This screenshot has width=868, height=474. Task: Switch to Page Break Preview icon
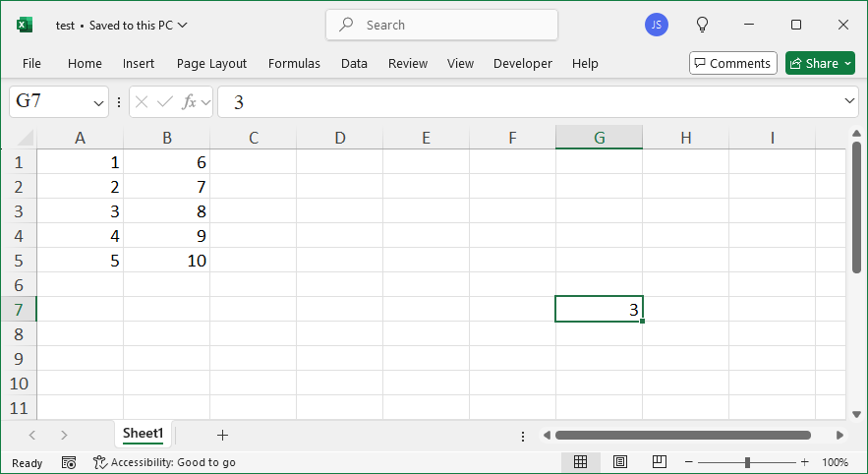[x=659, y=462]
